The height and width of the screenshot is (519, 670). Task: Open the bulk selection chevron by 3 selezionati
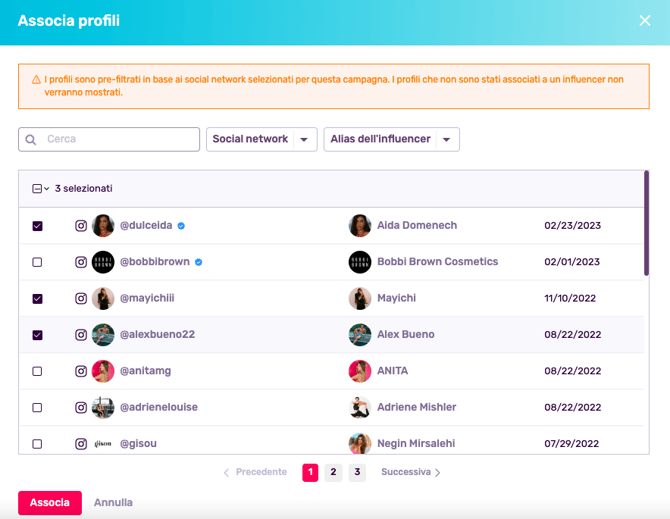[x=47, y=188]
